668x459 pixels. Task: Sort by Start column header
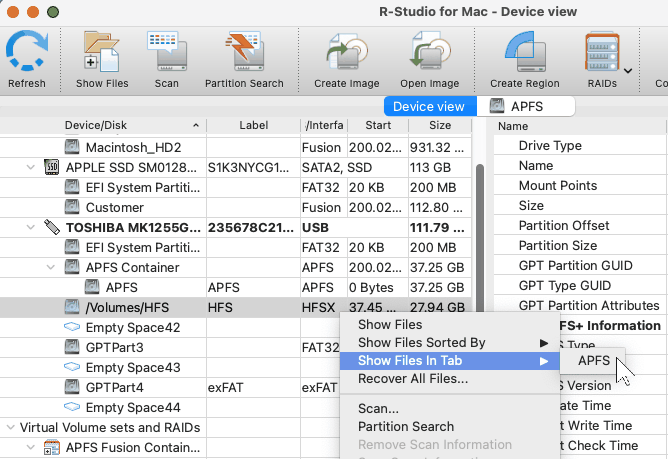point(378,125)
